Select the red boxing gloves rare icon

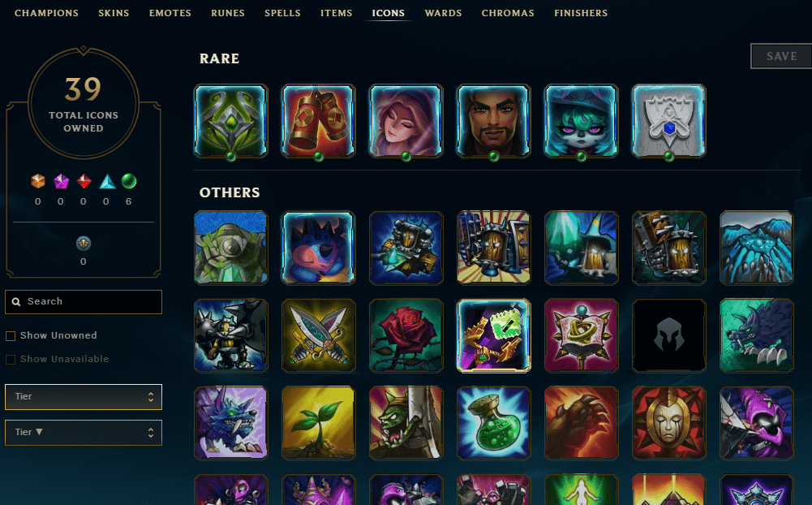319,121
